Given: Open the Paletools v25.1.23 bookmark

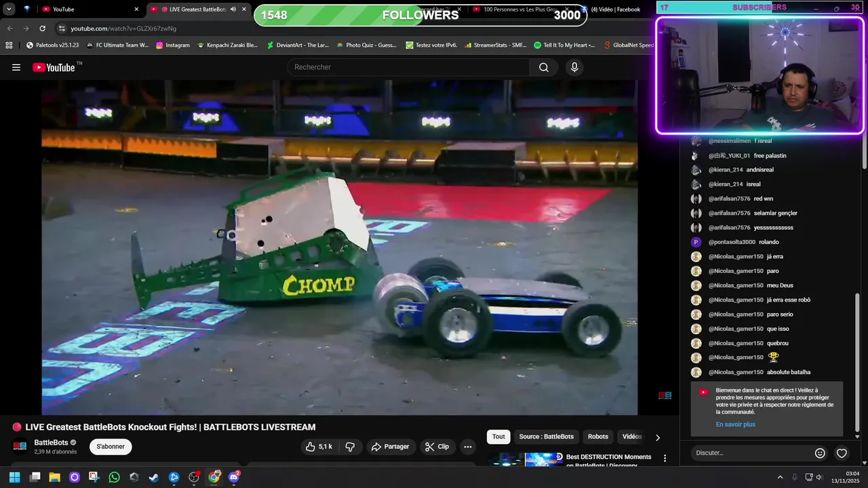Looking at the screenshot, I should 52,45.
